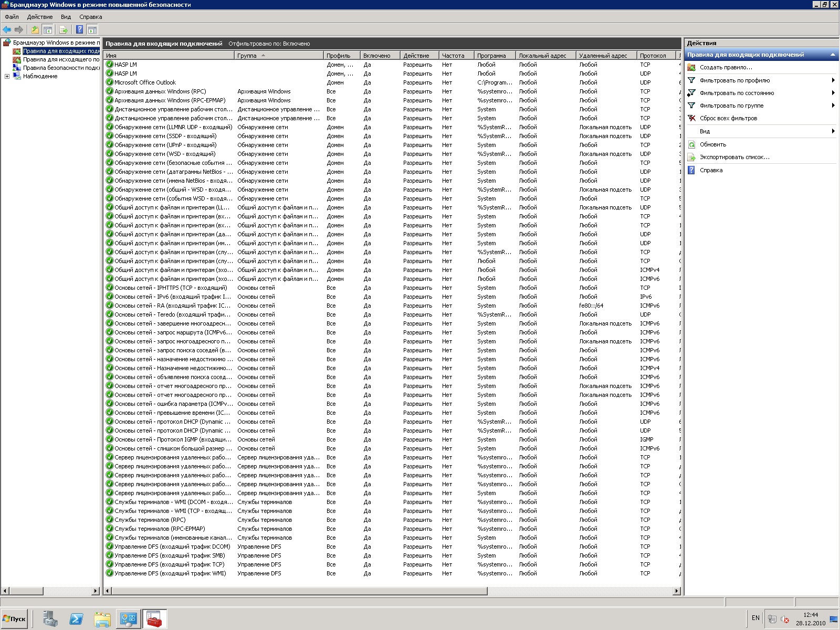The image size is (840, 630).
Task: Click 'Экспортировать список…' in Actions pane
Action: [x=734, y=157]
